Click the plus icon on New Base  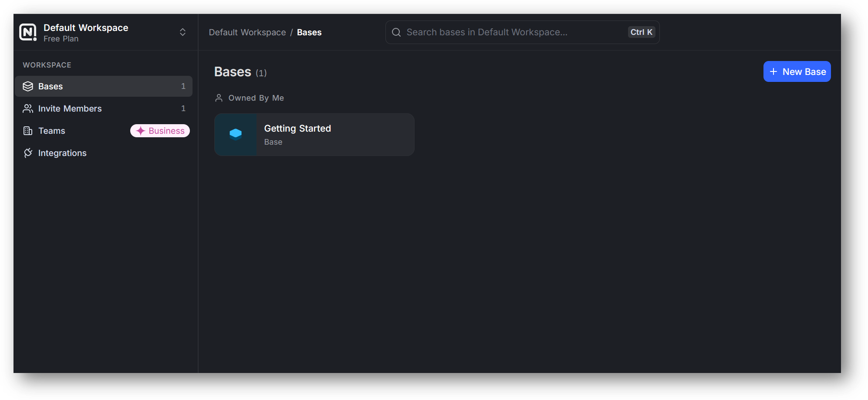[773, 71]
